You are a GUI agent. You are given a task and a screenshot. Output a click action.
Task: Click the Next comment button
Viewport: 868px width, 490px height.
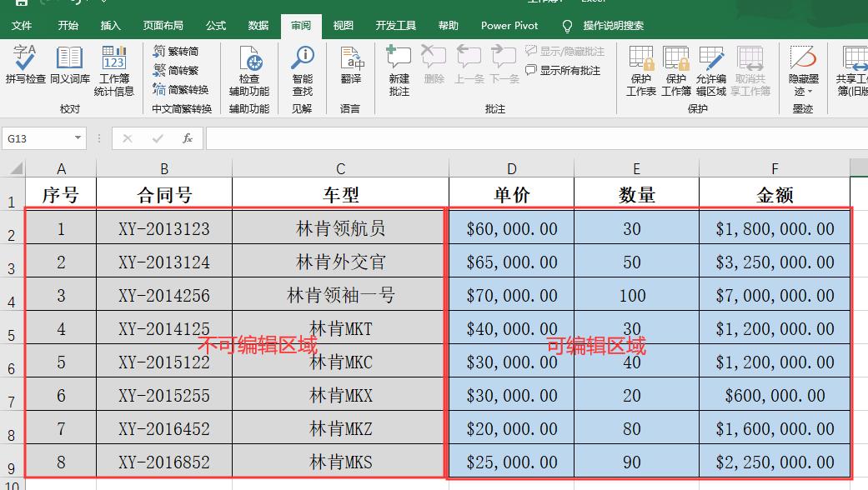click(x=503, y=58)
